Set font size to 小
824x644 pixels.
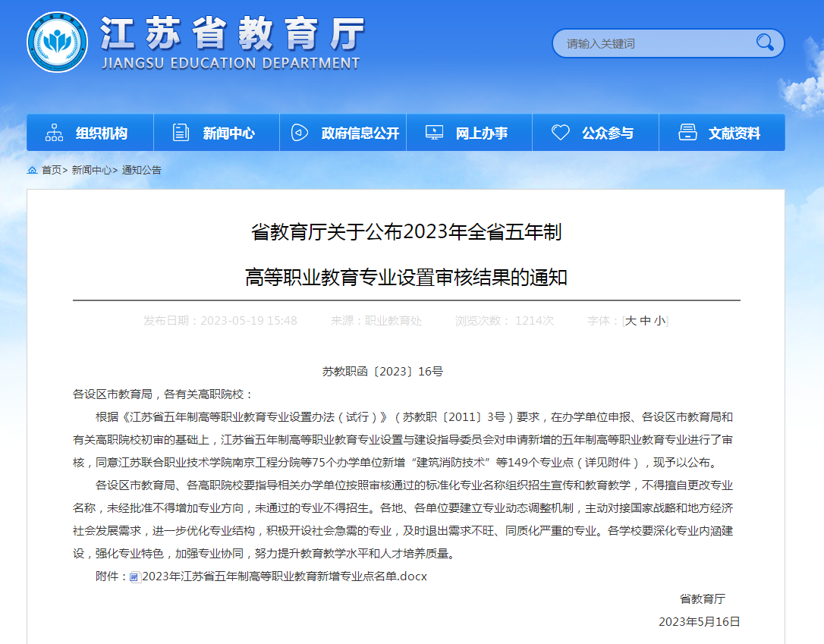660,320
